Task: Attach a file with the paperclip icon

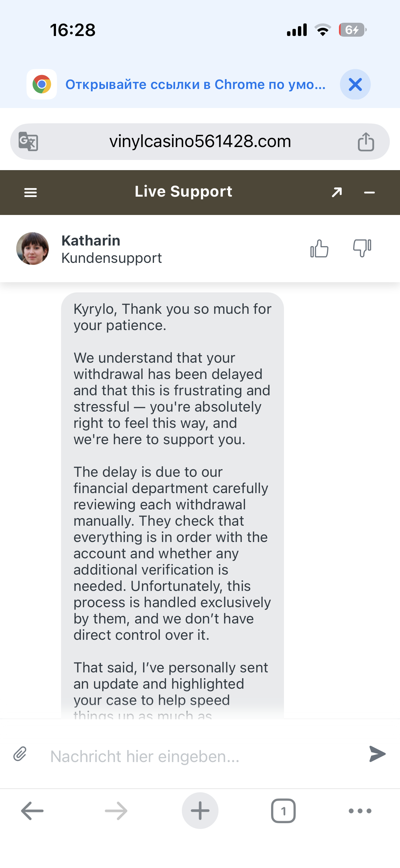Action: pos(20,754)
